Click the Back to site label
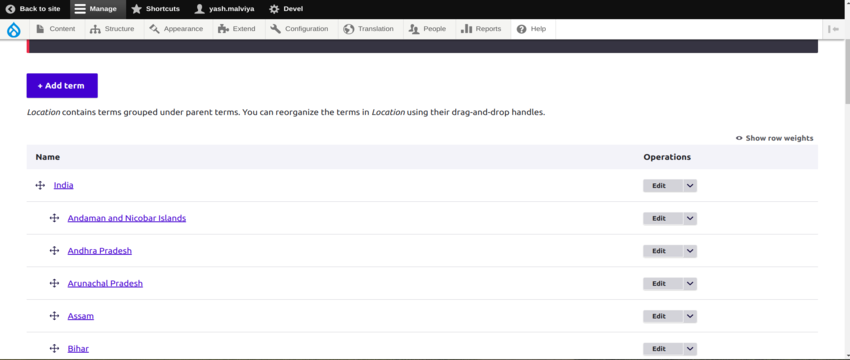850x360 pixels. coord(40,9)
